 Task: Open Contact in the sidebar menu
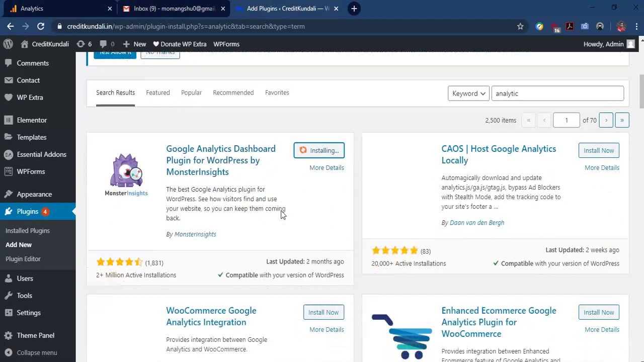(x=28, y=80)
